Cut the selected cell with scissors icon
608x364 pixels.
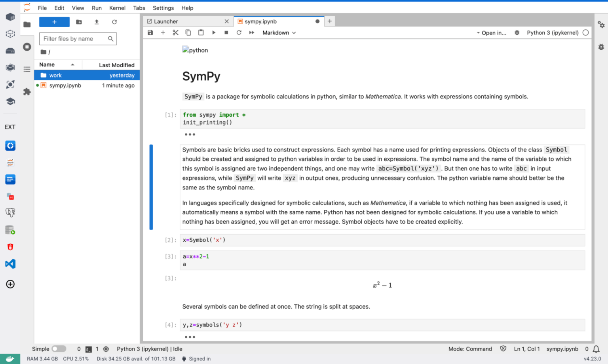(175, 32)
